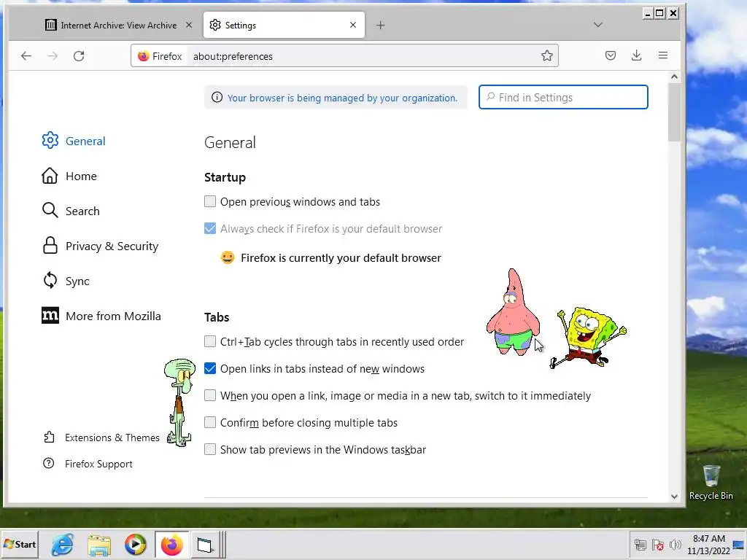Enable Confirm before closing multiple tabs
This screenshot has width=747, height=560.
210,422
